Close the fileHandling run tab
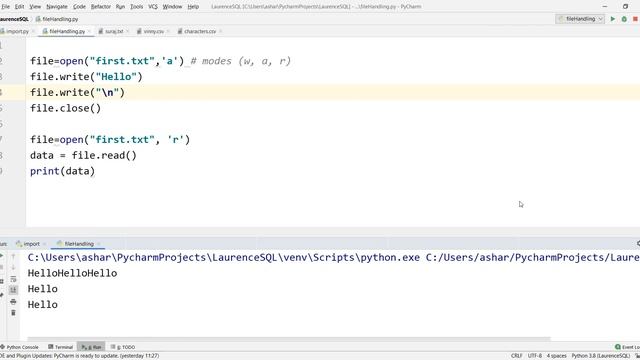Screen dimensions: 640x360 click(99, 244)
